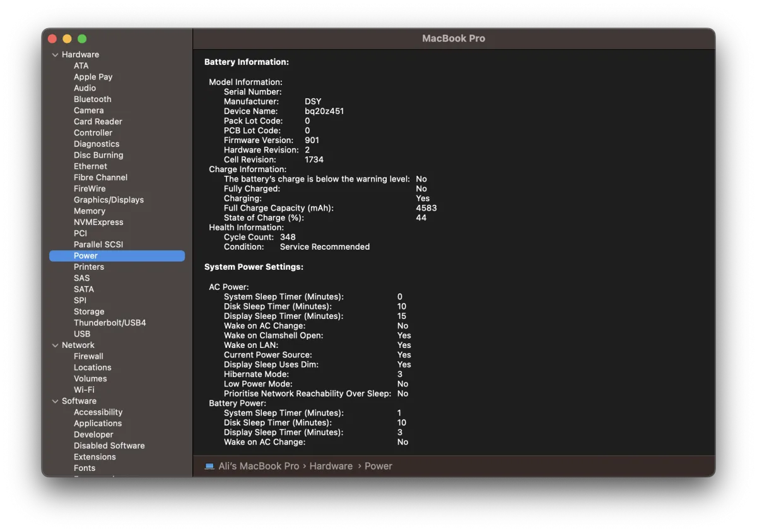Screen dimensions: 757x532
Task: Select Apple Pay in the sidebar
Action: pos(93,77)
